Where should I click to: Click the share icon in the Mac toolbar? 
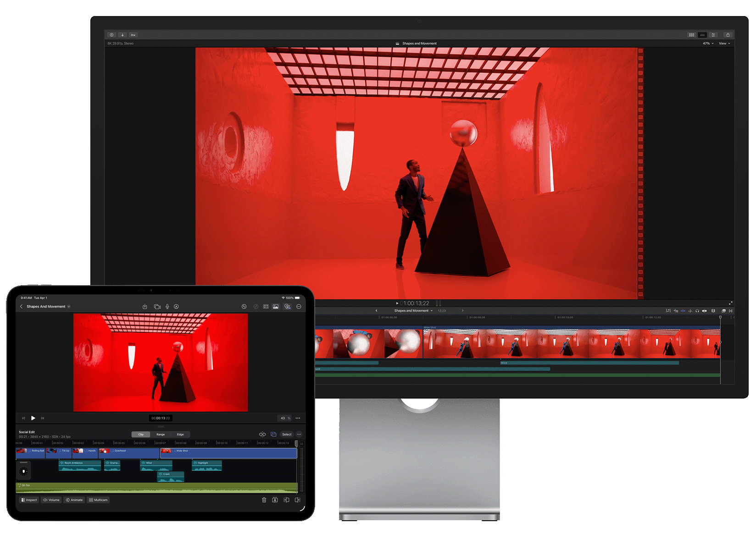point(728,35)
